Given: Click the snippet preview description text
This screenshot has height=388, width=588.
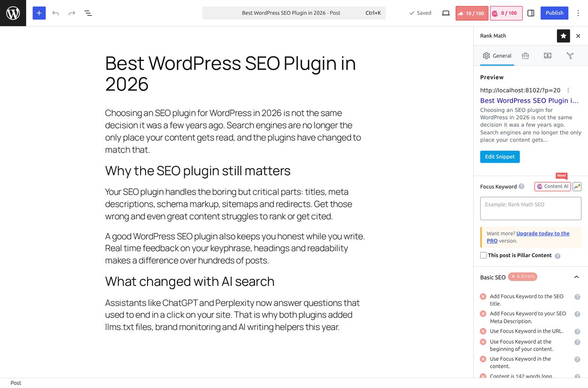Looking at the screenshot, I should coord(531,125).
